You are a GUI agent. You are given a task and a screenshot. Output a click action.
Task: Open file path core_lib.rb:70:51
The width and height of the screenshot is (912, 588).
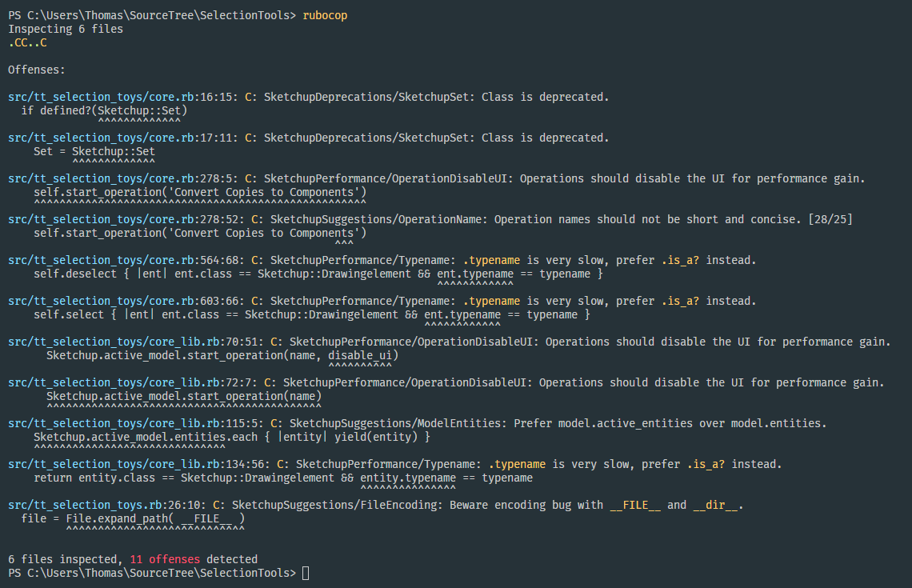coord(135,342)
